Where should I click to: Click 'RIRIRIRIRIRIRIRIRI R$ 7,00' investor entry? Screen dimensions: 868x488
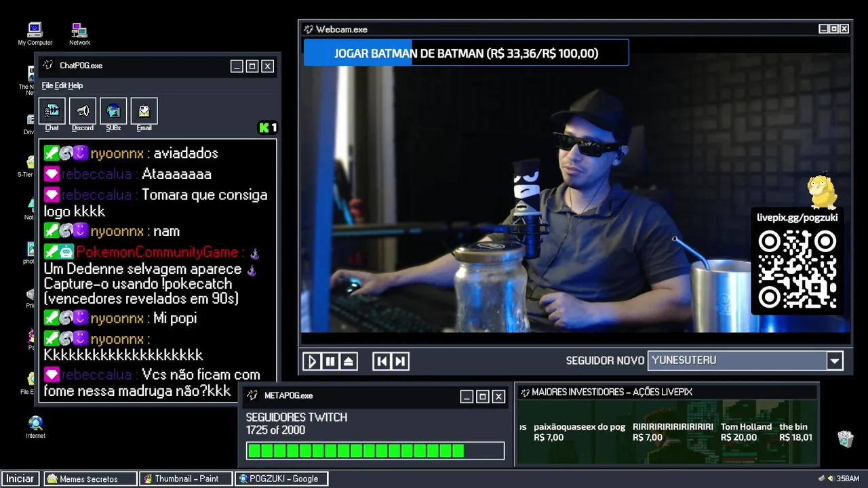point(673,432)
